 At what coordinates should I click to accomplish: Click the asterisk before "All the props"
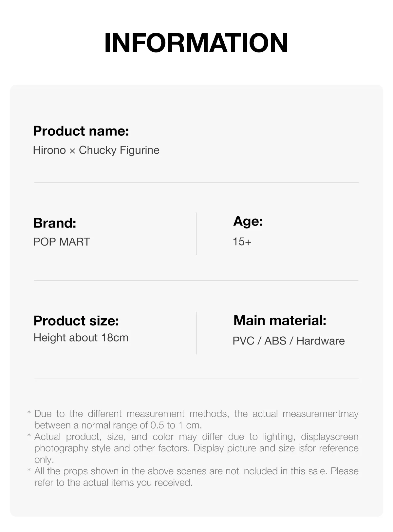pyautogui.click(x=29, y=470)
